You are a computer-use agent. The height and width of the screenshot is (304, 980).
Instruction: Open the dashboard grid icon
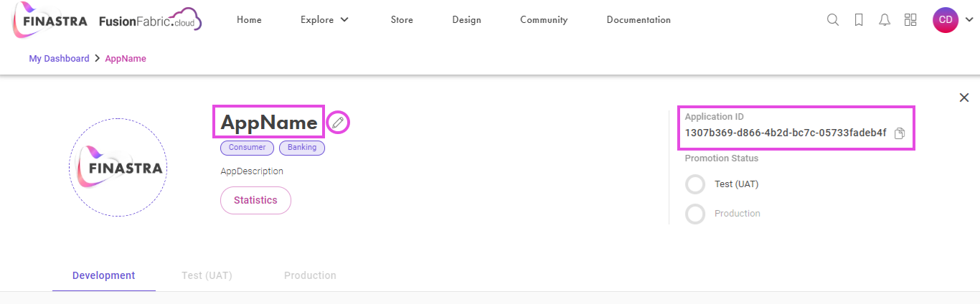(910, 20)
